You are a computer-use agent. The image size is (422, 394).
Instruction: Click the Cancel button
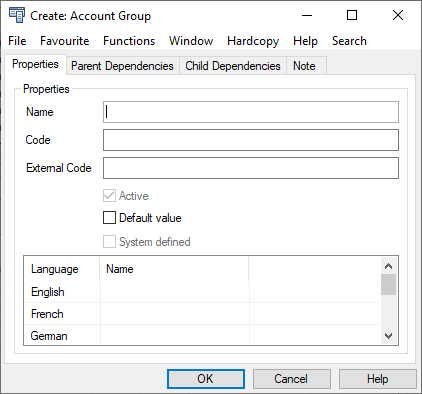[292, 379]
